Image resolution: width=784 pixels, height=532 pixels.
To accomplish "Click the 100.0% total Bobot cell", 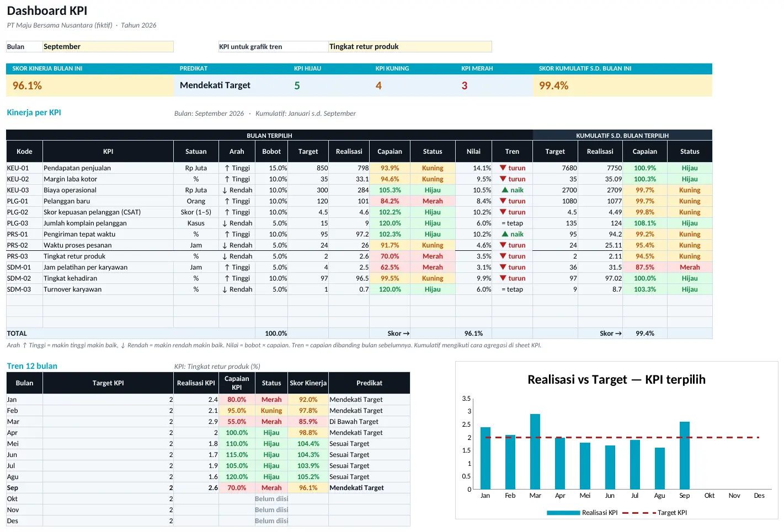I will point(271,334).
